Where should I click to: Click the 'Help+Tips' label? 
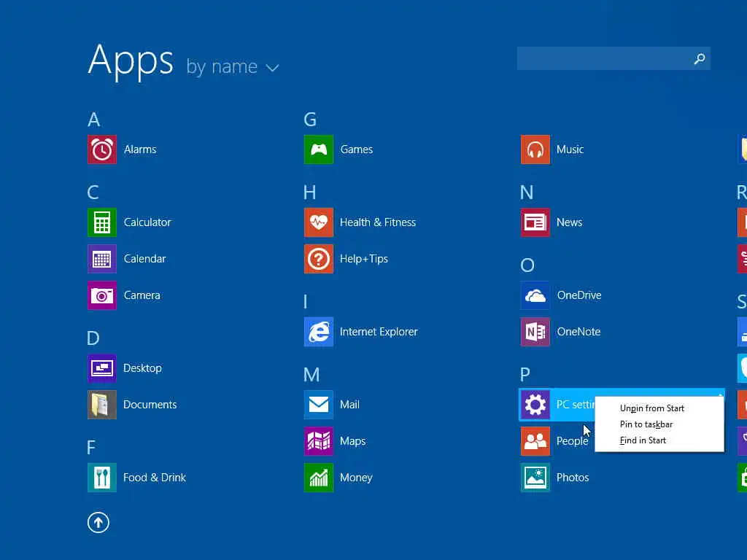click(x=364, y=259)
